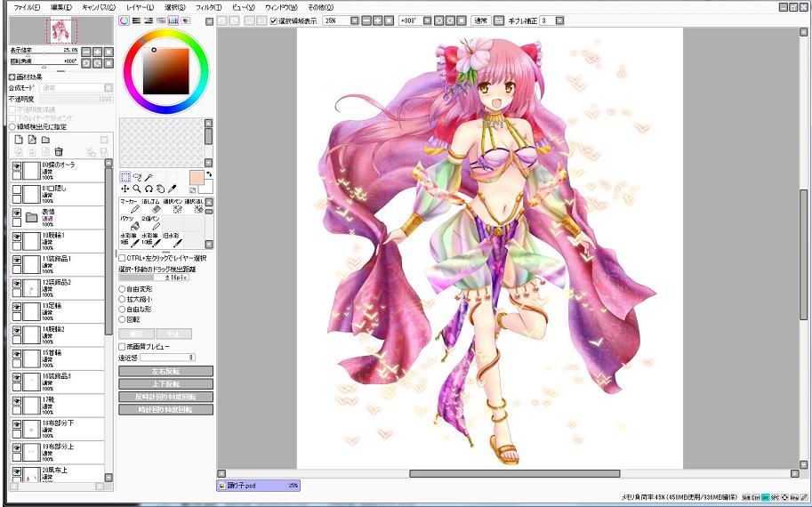Enable CTRL+左クリックでレイヤー選択 checkbox
This screenshot has height=507, width=812.
point(123,258)
